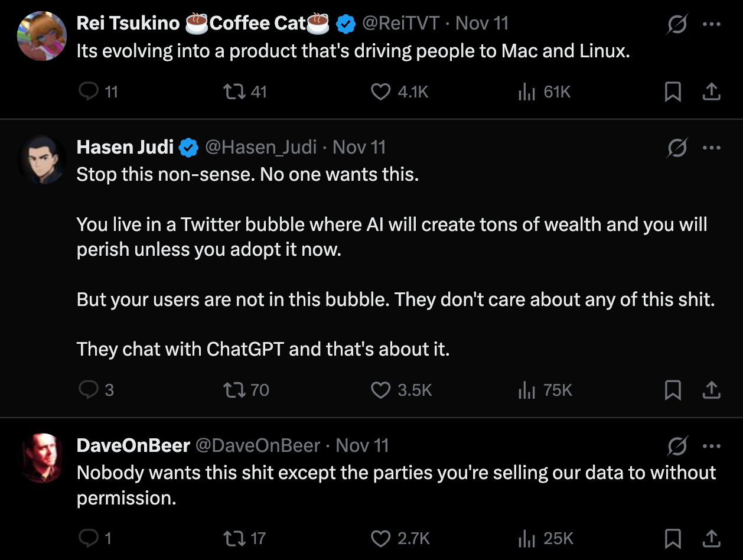Like Rei Tsukino's tweet

(x=380, y=92)
